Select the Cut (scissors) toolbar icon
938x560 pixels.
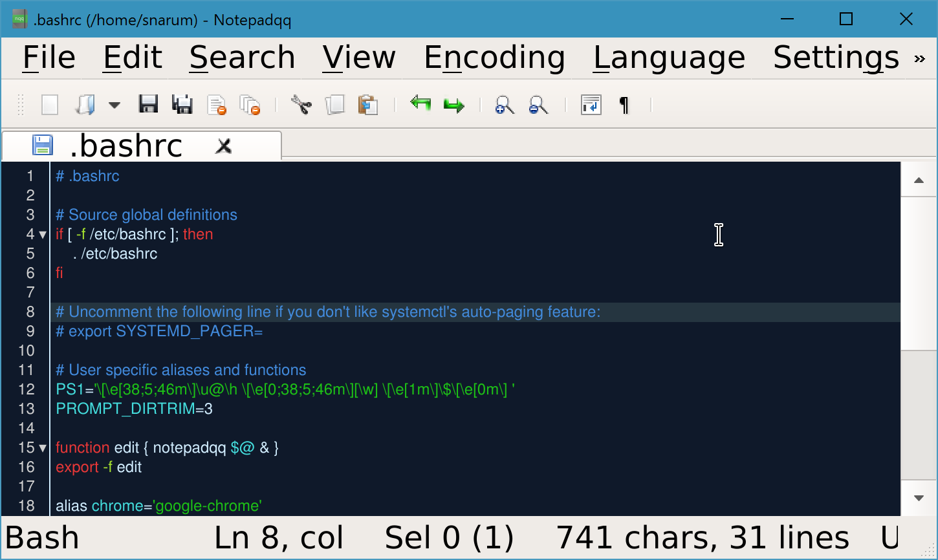(x=301, y=104)
